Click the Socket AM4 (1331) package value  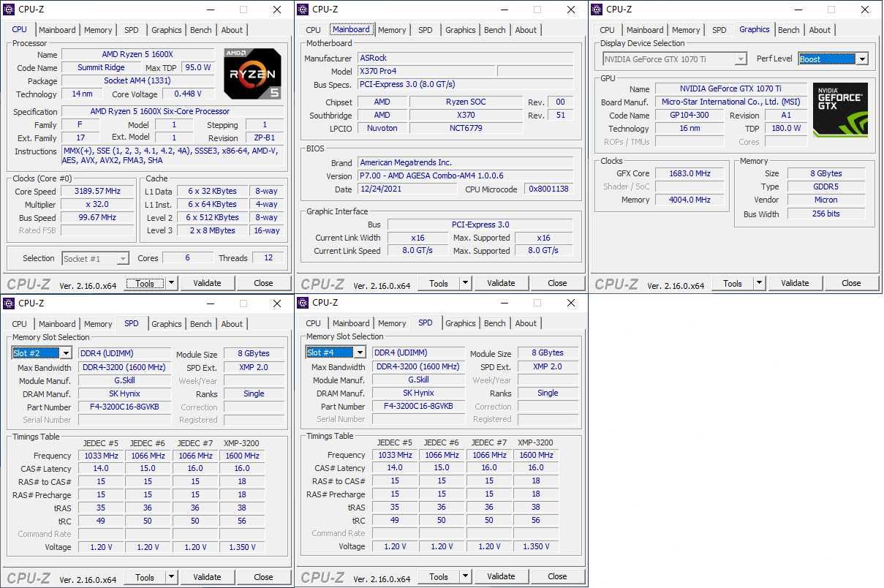pos(137,81)
